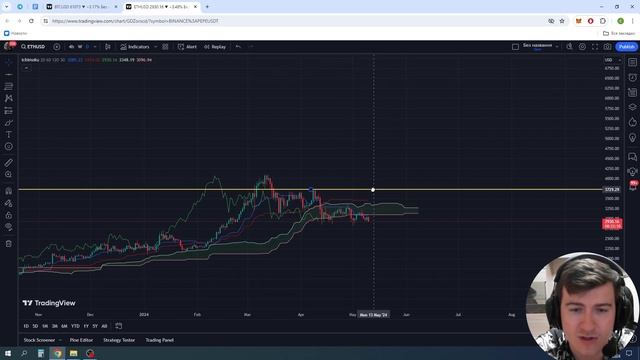Open the Trading Panel tab

(x=160, y=340)
